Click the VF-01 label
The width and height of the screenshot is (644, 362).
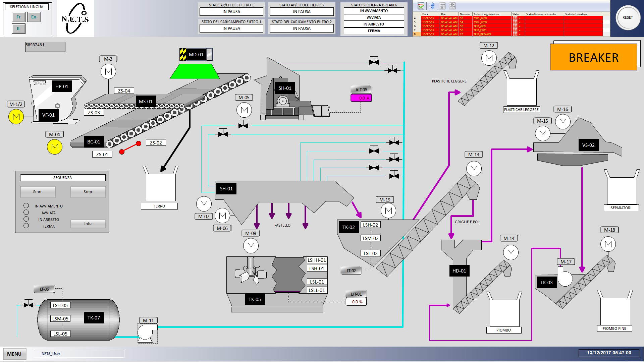pyautogui.click(x=48, y=115)
